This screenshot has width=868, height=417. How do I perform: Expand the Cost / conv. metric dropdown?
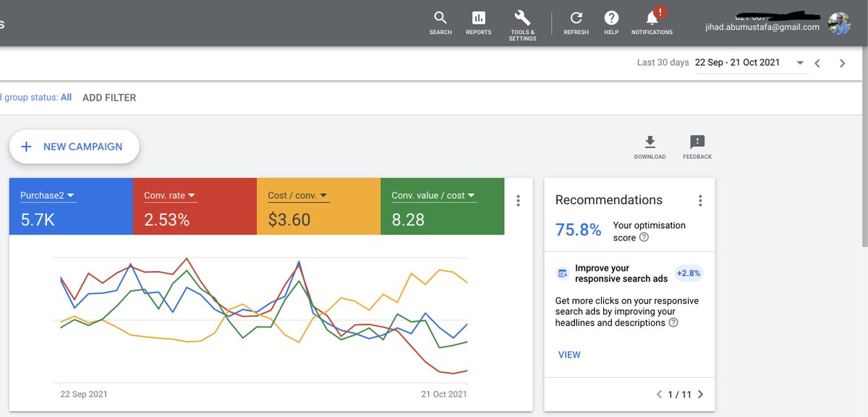pos(298,195)
